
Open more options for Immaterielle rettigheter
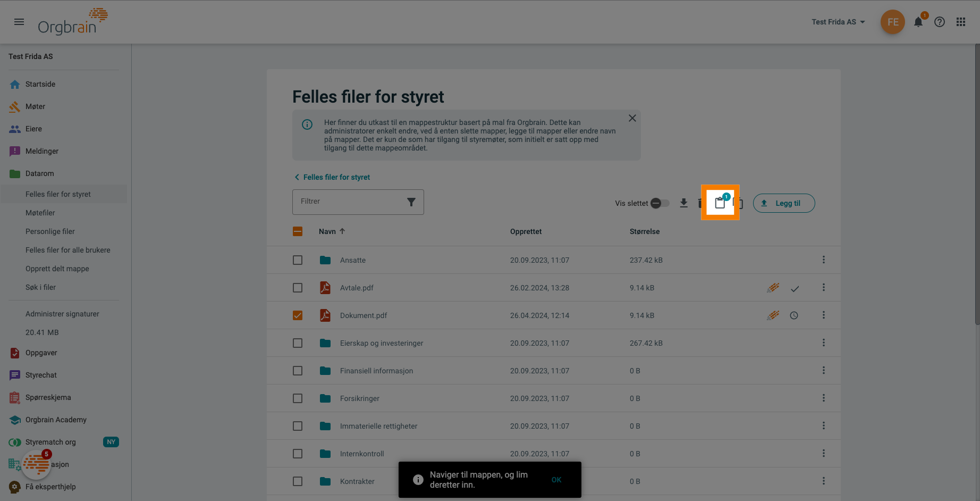[x=824, y=425]
